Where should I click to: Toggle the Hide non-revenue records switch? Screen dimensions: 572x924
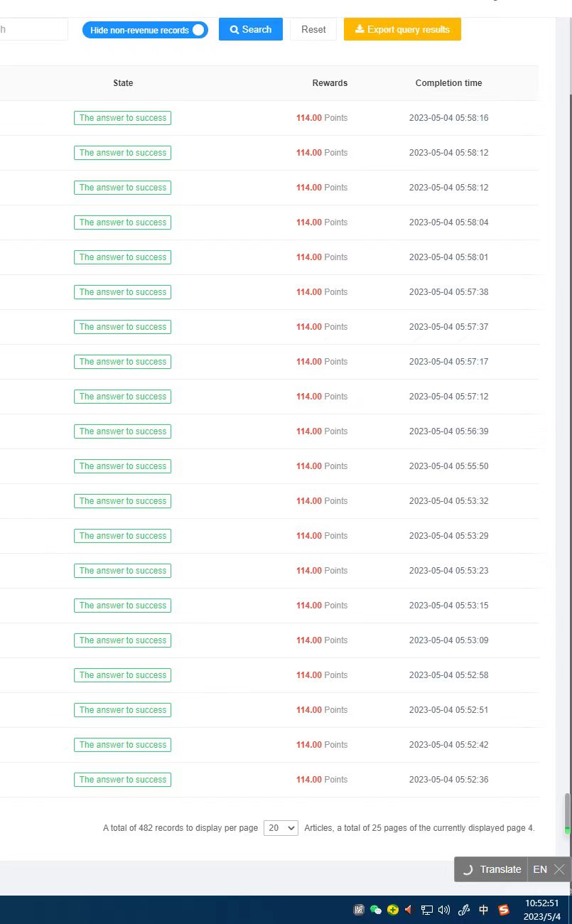pyautogui.click(x=198, y=30)
